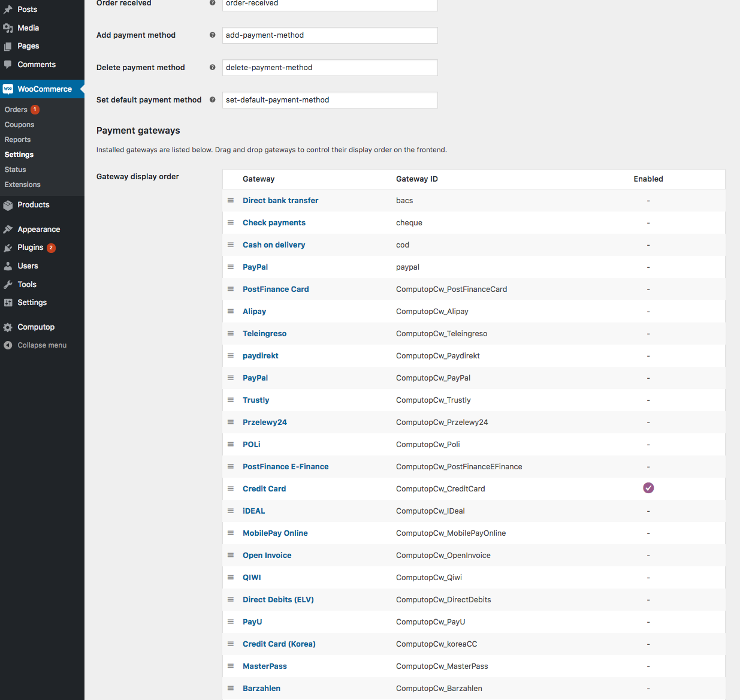Viewport: 740px width, 700px height.
Task: Collapse the admin sidebar menu
Action: [41, 345]
